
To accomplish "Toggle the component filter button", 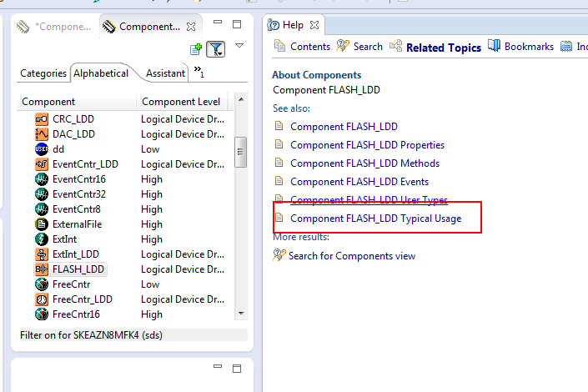I will tap(216, 49).
